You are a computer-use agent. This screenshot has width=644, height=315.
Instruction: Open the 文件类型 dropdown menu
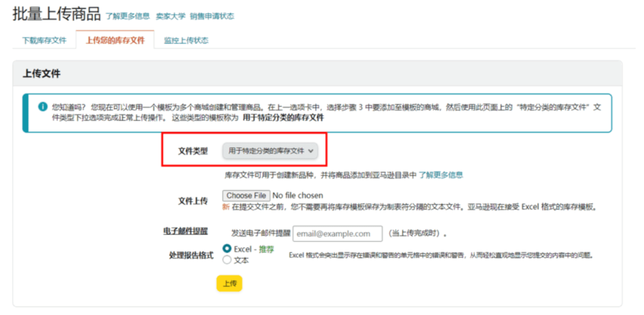coord(270,151)
